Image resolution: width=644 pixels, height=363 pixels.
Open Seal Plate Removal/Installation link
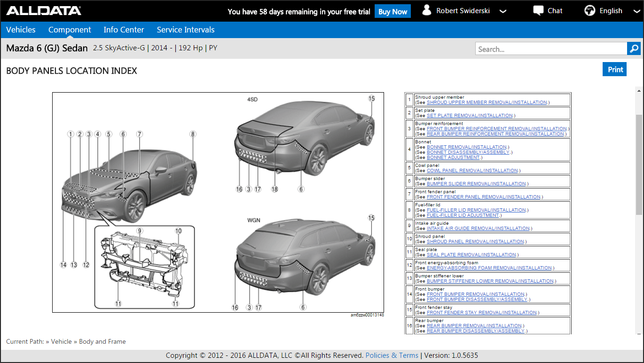click(x=471, y=255)
